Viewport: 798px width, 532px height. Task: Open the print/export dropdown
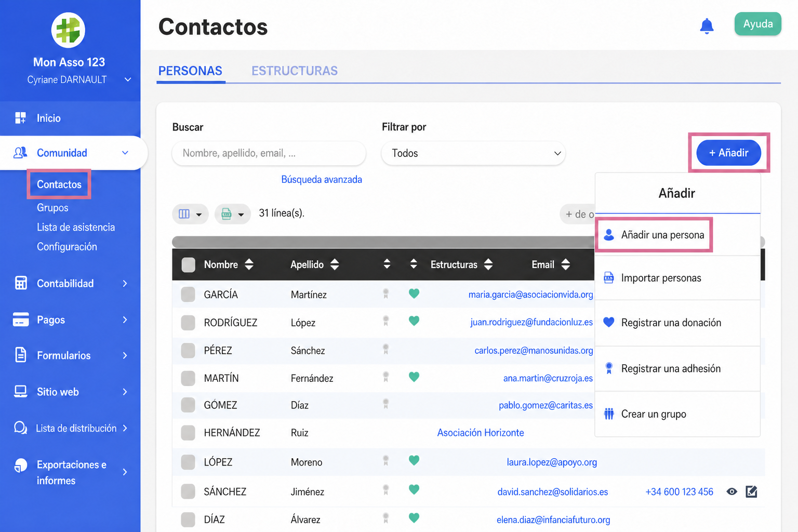(x=233, y=214)
